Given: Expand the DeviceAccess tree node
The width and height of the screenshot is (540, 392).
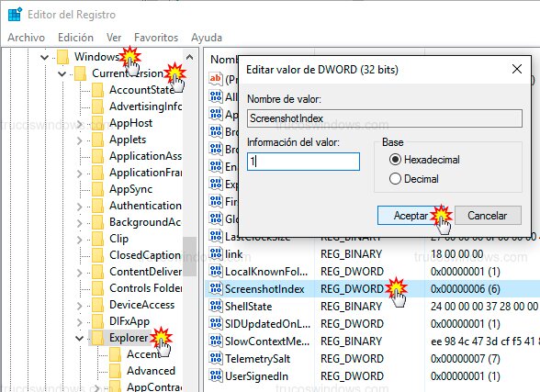Looking at the screenshot, I should coord(80,306).
